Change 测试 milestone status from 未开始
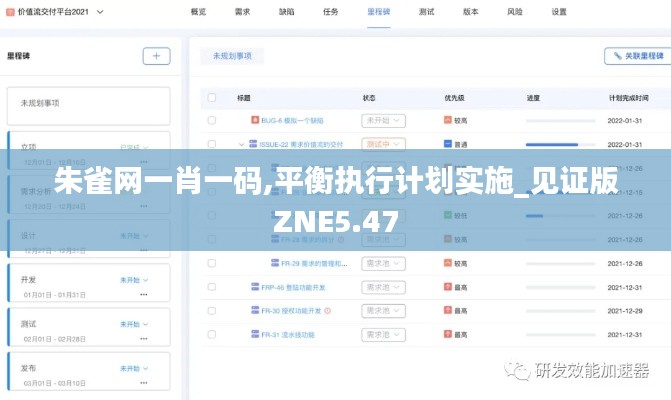The height and width of the screenshot is (400, 671). 134,324
